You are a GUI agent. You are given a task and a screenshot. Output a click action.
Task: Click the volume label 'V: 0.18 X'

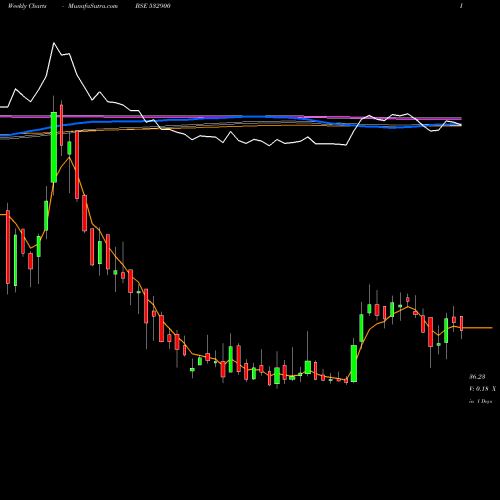482,389
